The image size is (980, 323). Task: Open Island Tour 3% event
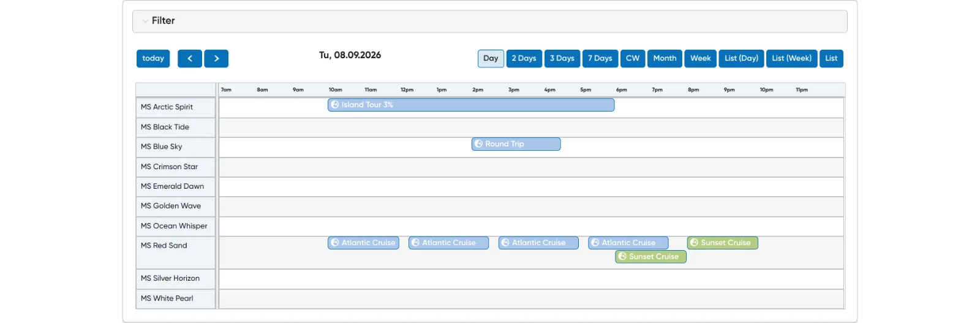tap(471, 105)
